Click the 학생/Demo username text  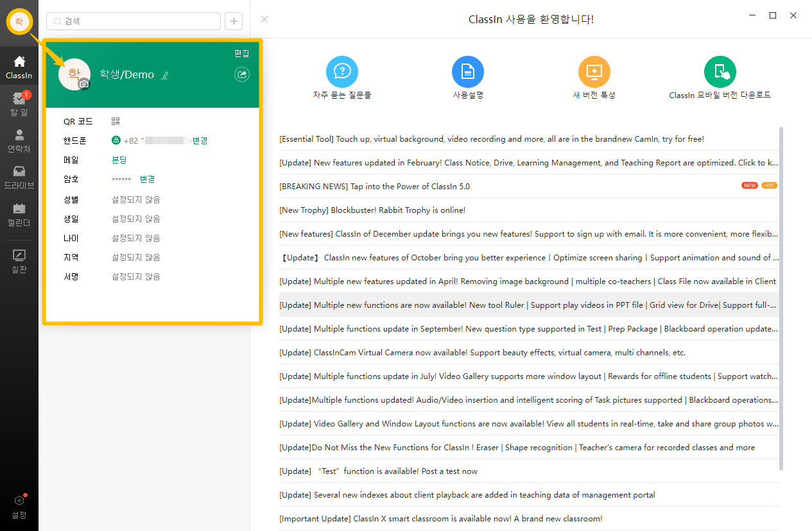(x=127, y=74)
